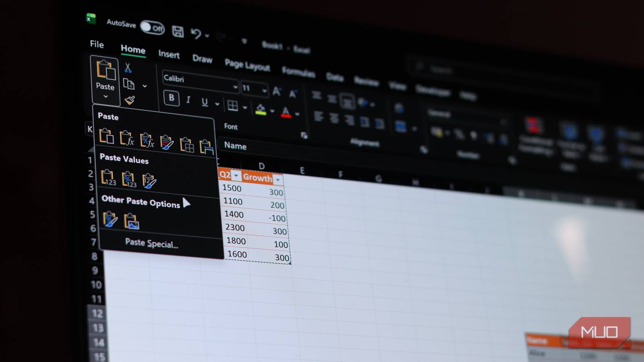Click the Name field in formula bar
This screenshot has width=644, height=362.
(235, 146)
